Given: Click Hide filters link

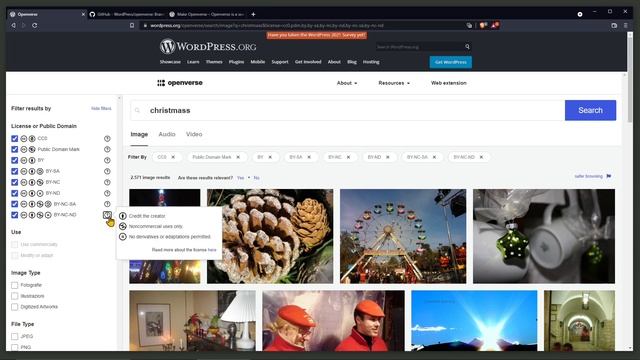Looking at the screenshot, I should tap(101, 109).
